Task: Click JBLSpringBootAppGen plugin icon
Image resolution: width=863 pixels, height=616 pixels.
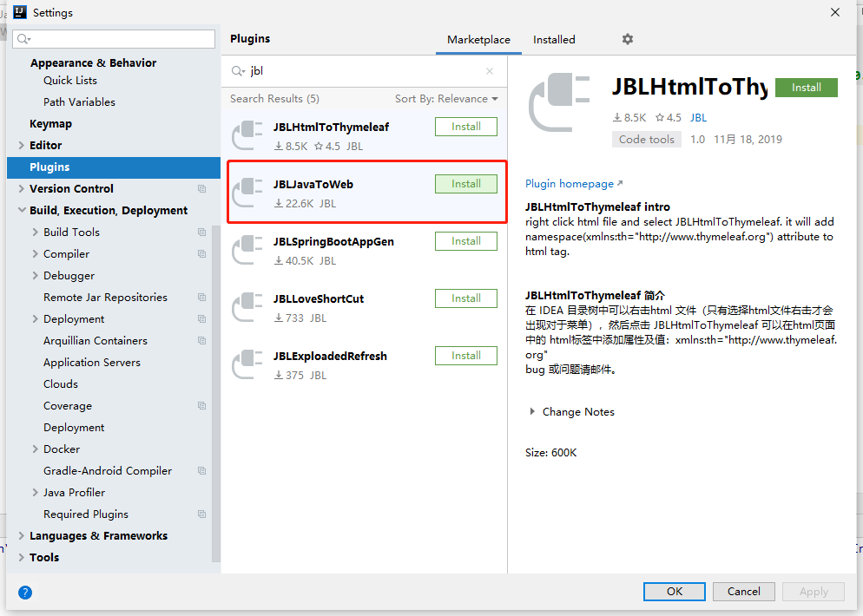Action: coord(247,250)
